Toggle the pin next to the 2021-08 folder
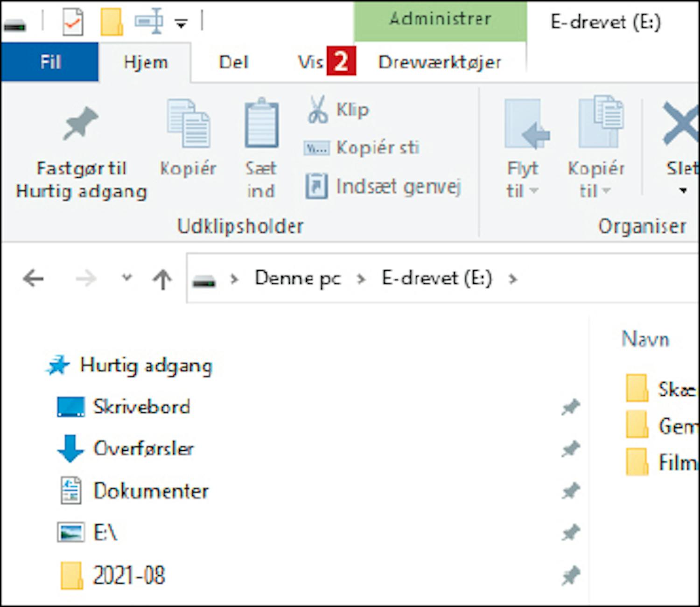The height and width of the screenshot is (607, 700). (x=571, y=576)
